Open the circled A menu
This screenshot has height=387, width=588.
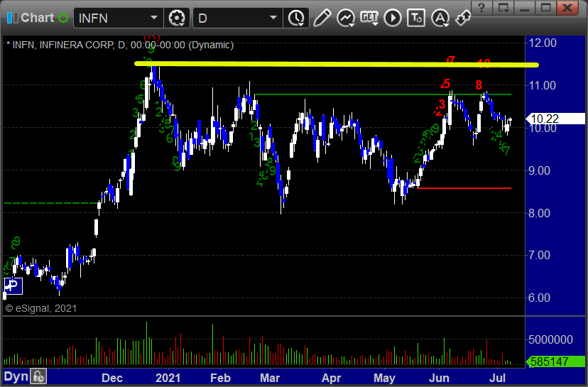pos(440,18)
